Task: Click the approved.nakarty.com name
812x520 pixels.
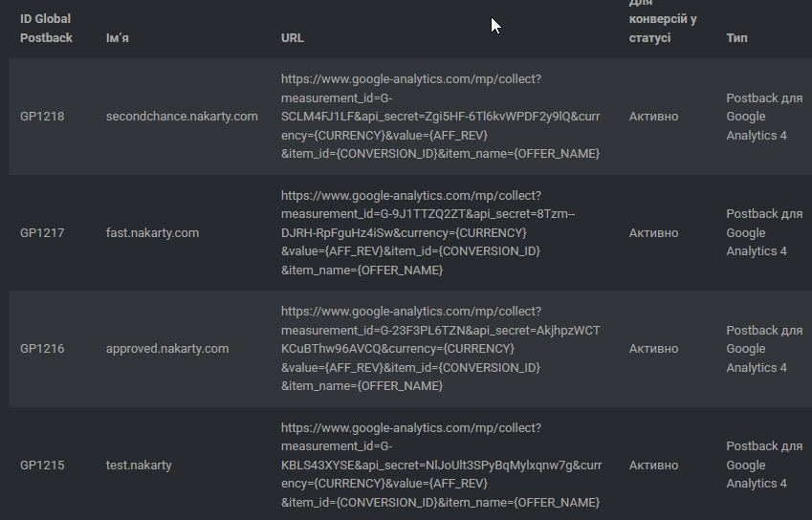Action: click(x=167, y=349)
